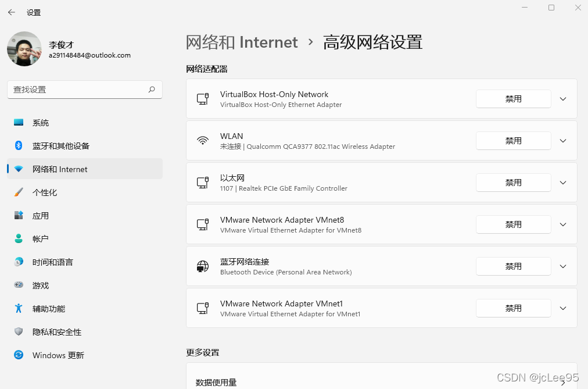Open the Windows 更新 page

click(85, 355)
